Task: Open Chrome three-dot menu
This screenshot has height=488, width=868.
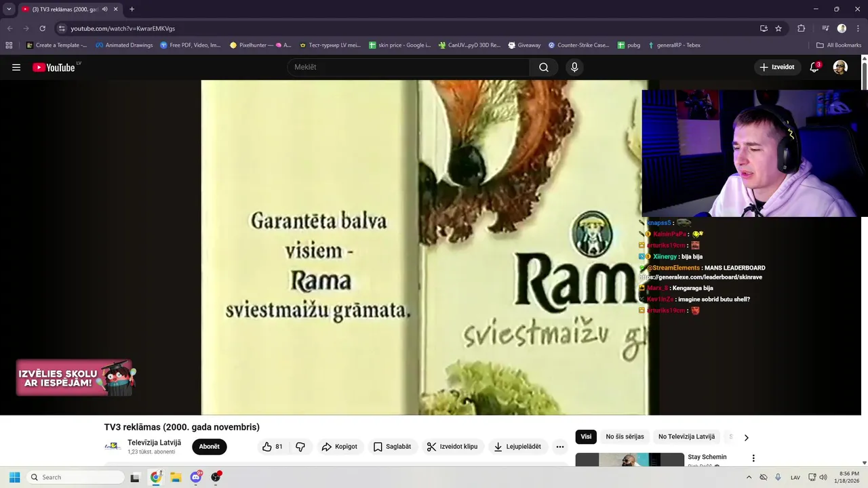Action: (858, 28)
